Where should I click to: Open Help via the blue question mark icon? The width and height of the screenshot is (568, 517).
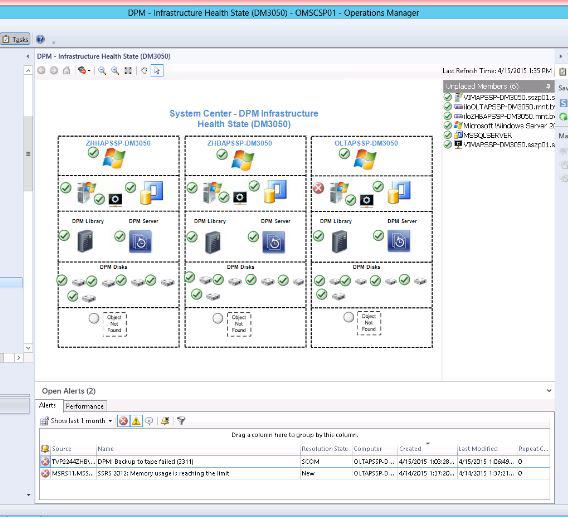pos(40,39)
